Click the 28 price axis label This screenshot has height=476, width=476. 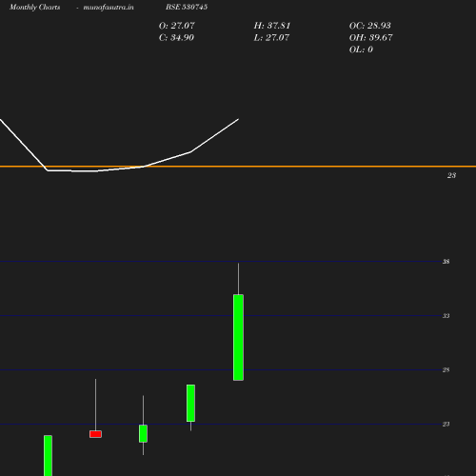tap(446, 369)
